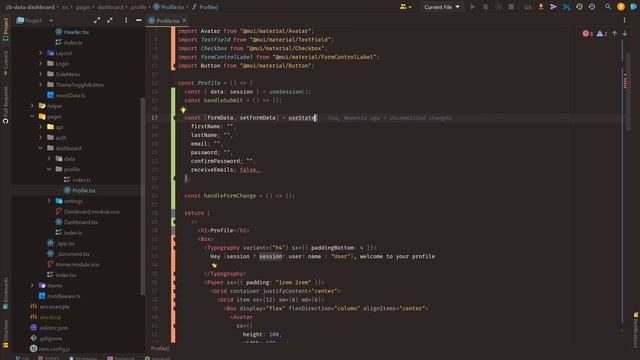Click the Show History clock icon
Screen dimensions: 640x360
579,7
